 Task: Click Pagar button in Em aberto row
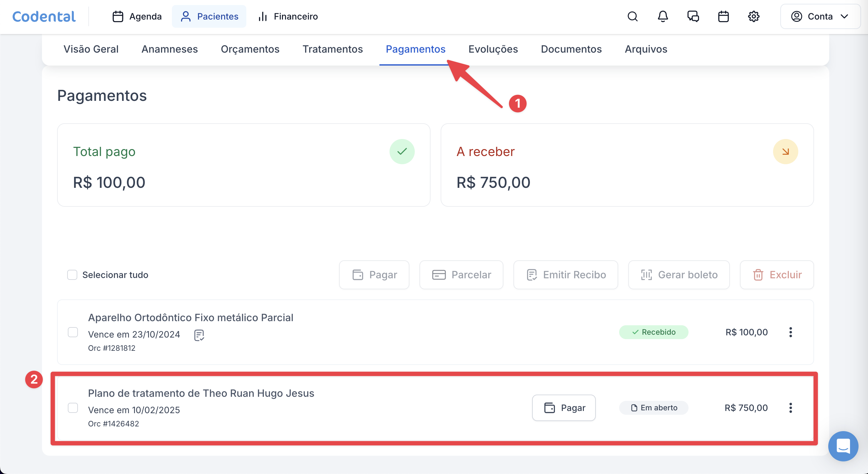click(x=564, y=408)
